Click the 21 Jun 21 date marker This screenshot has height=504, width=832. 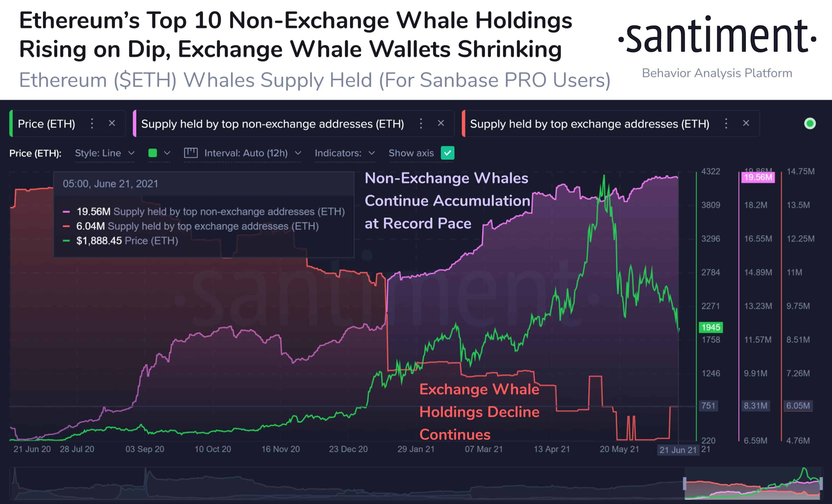click(x=678, y=450)
